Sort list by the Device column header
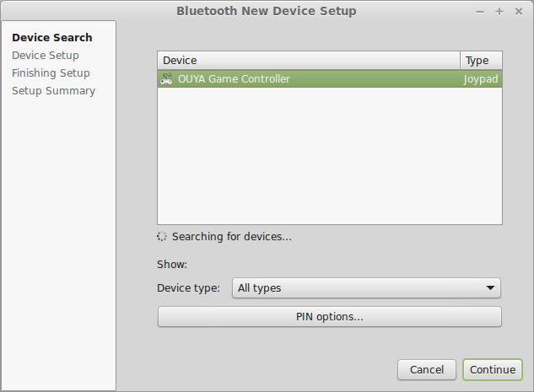 pos(309,61)
